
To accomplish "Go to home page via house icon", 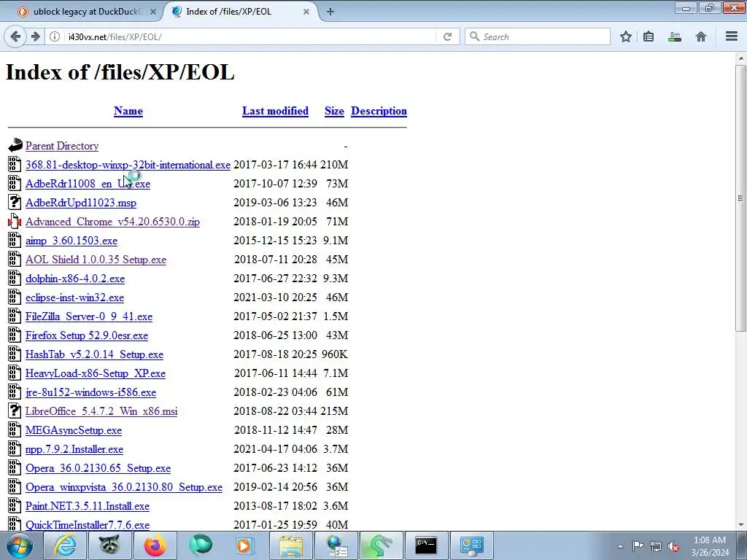I will click(x=701, y=36).
